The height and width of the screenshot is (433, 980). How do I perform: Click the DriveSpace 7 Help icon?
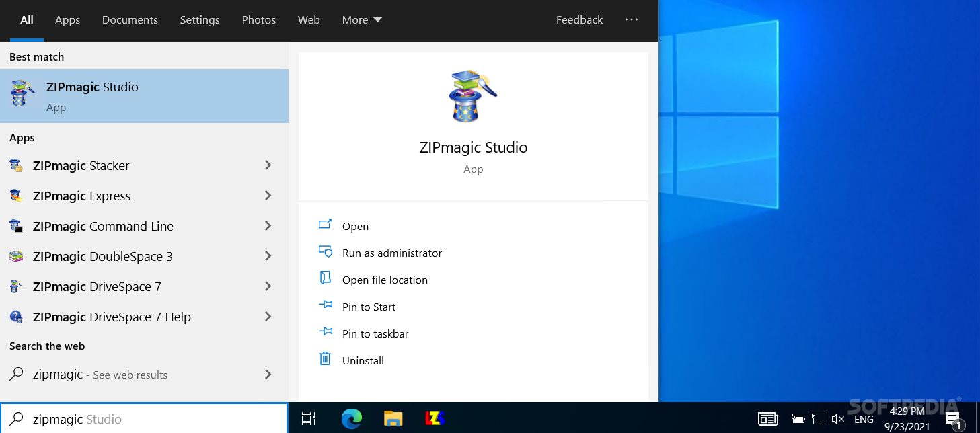pyautogui.click(x=16, y=317)
